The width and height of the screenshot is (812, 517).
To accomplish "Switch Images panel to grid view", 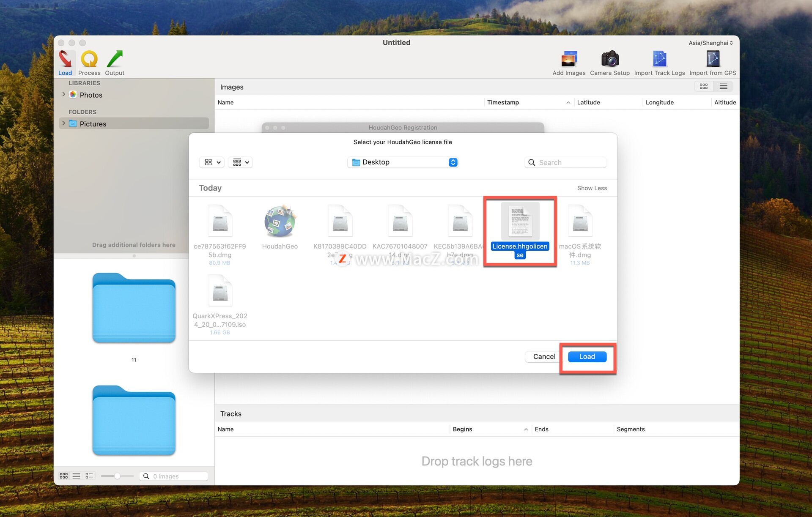I will tap(704, 86).
